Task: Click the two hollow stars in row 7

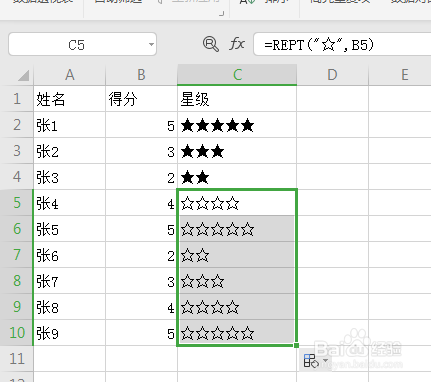Action: (x=195, y=256)
